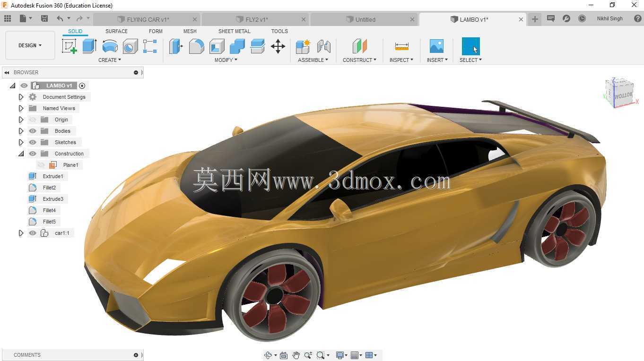Open the comments notification icon
644x361 pixels.
pos(551,18)
